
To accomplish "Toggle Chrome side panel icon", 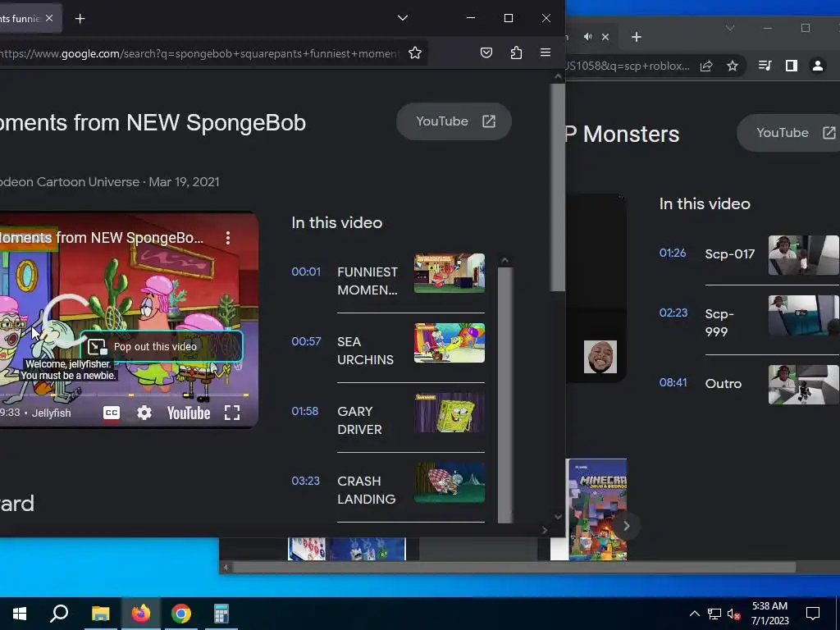I will tap(792, 66).
